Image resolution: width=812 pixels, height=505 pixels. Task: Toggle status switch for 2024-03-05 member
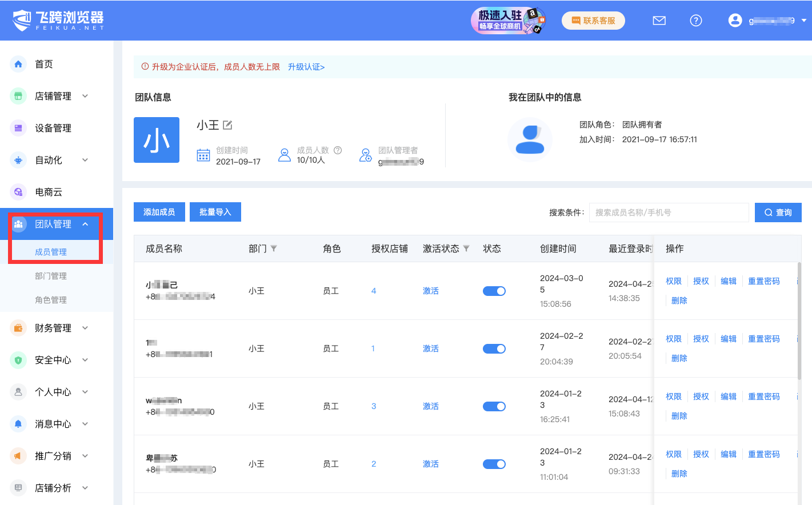(494, 291)
